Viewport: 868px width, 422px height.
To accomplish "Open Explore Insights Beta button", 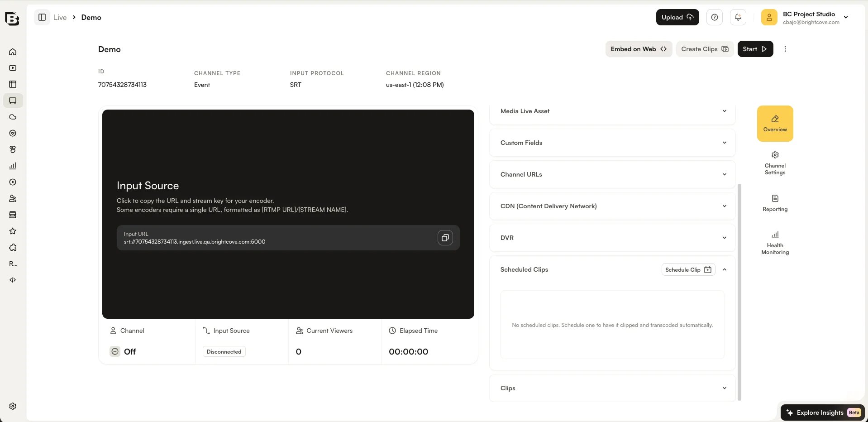I will click(823, 412).
